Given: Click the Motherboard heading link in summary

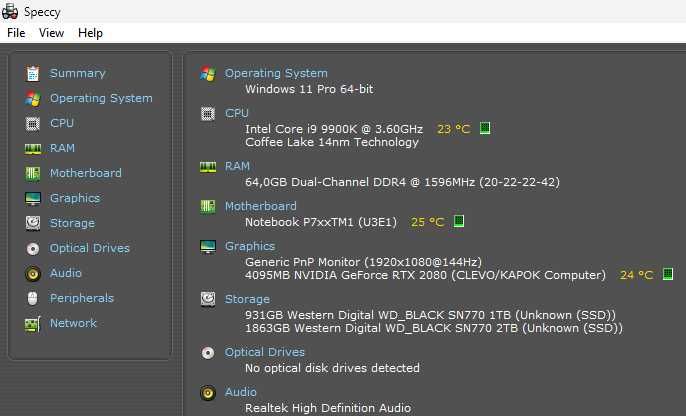Looking at the screenshot, I should click(261, 206).
